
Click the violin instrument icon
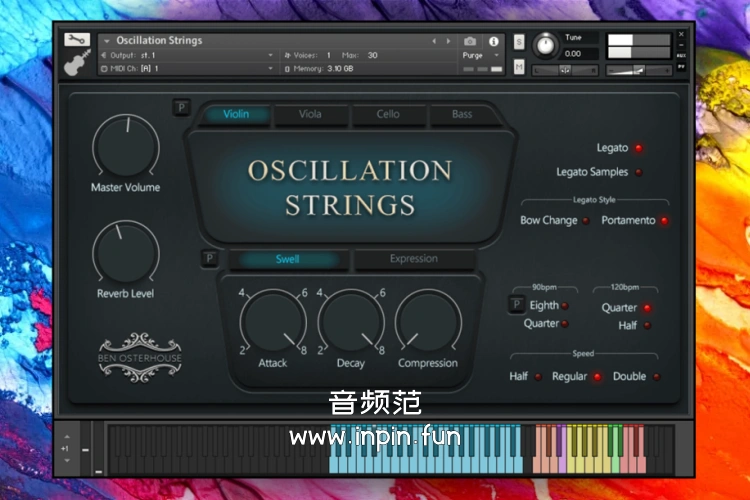click(x=77, y=63)
